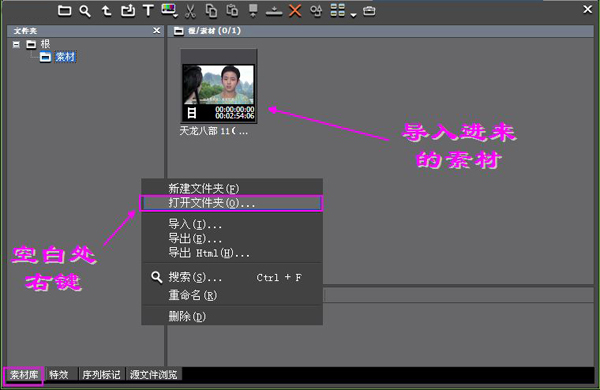The height and width of the screenshot is (390, 600).
Task: Choose 重命名(R) from context menu
Action: point(232,295)
